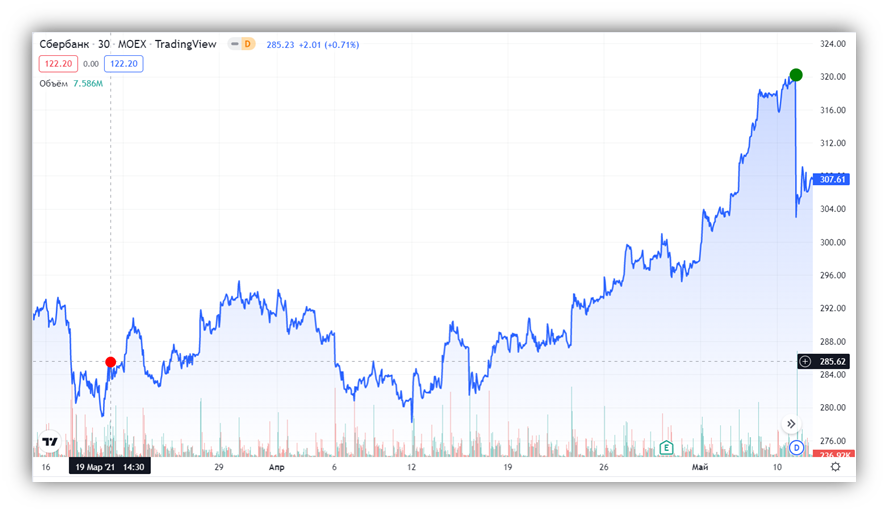This screenshot has height=514, width=888.
Task: Click the red sell price 122.20 button
Action: point(58,63)
